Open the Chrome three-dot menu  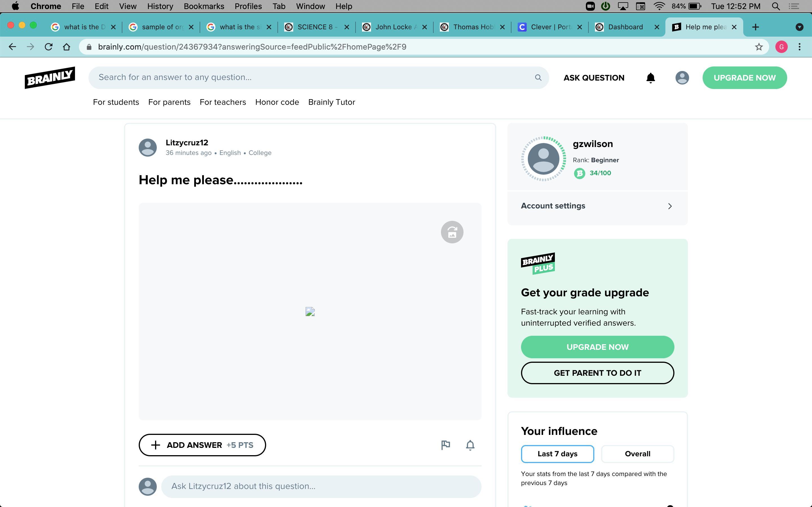click(800, 47)
